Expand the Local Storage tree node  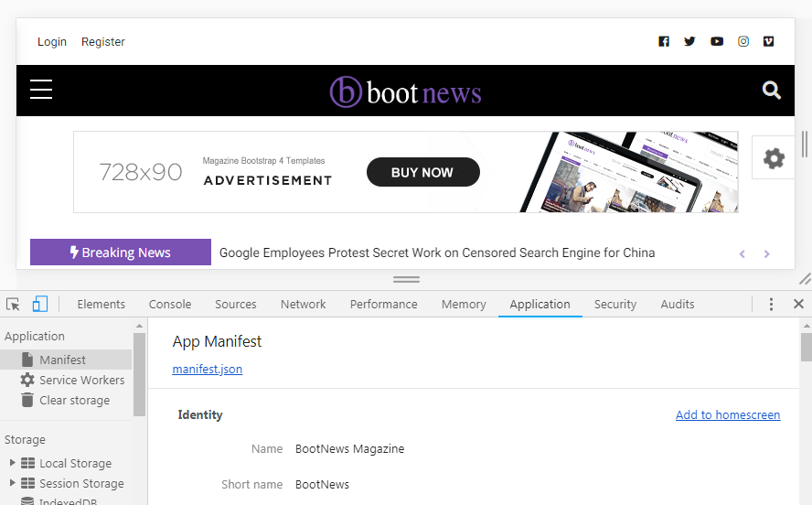[12, 463]
